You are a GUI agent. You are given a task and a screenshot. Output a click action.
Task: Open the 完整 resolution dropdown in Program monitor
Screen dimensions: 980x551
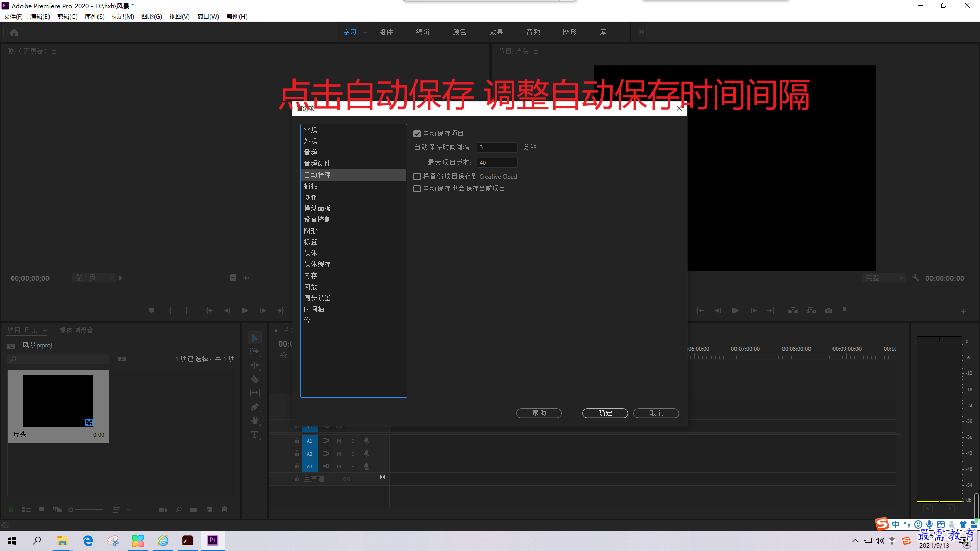pyautogui.click(x=884, y=278)
